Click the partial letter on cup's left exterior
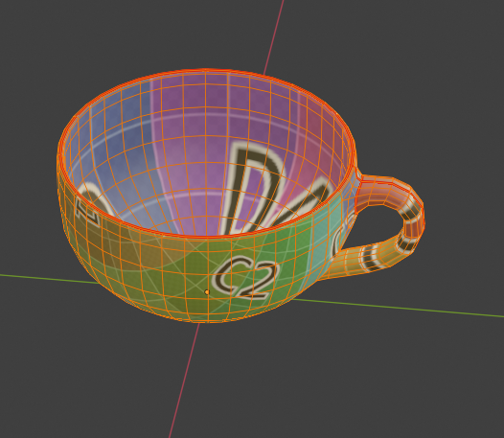 (88, 207)
